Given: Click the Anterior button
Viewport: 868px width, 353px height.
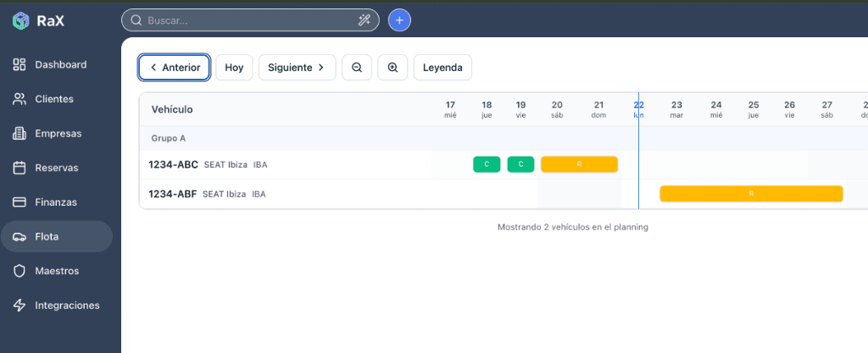Looking at the screenshot, I should click(175, 68).
